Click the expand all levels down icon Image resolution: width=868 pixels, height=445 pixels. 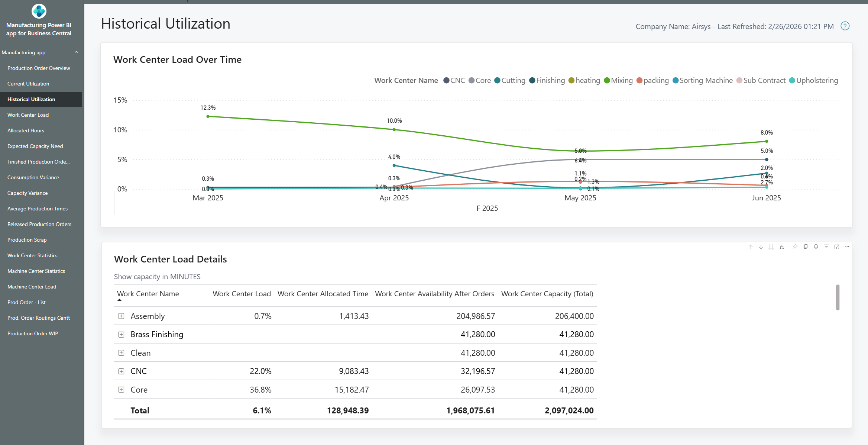771,246
